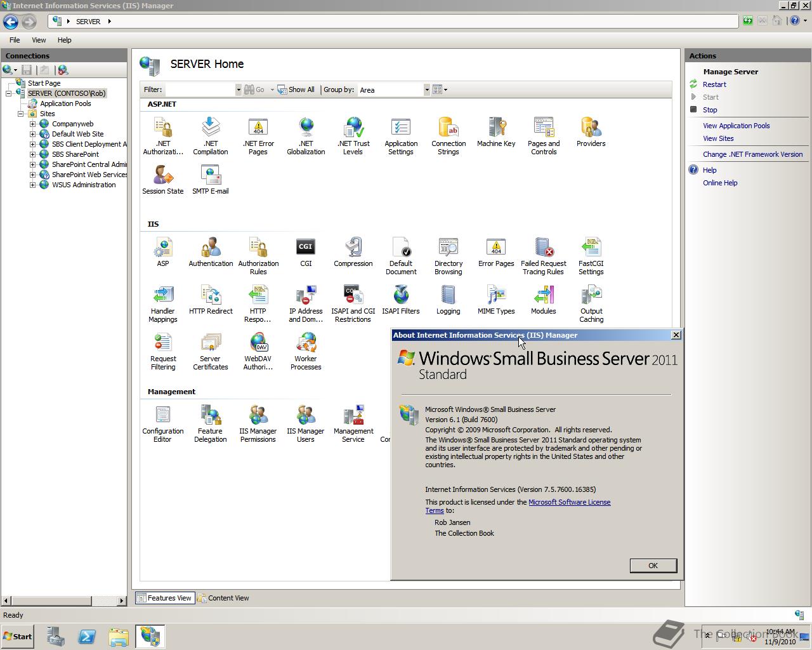Open .NET Compilation feature

[211, 136]
